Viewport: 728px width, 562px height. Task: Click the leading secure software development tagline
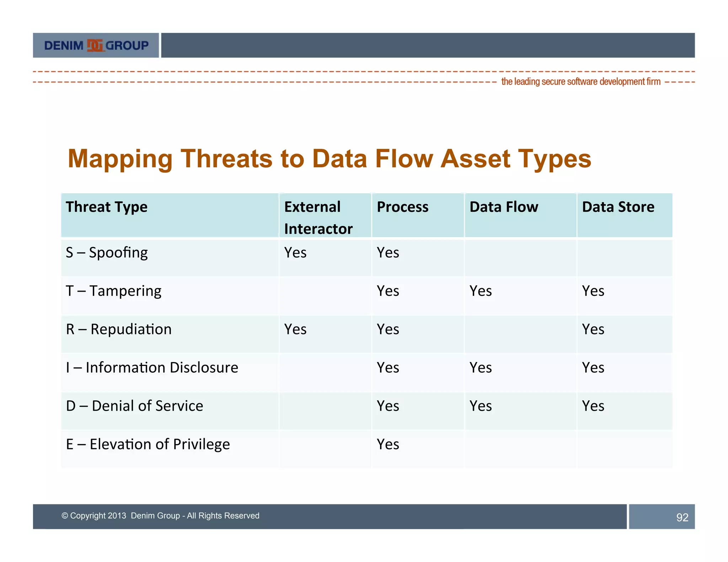click(580, 82)
